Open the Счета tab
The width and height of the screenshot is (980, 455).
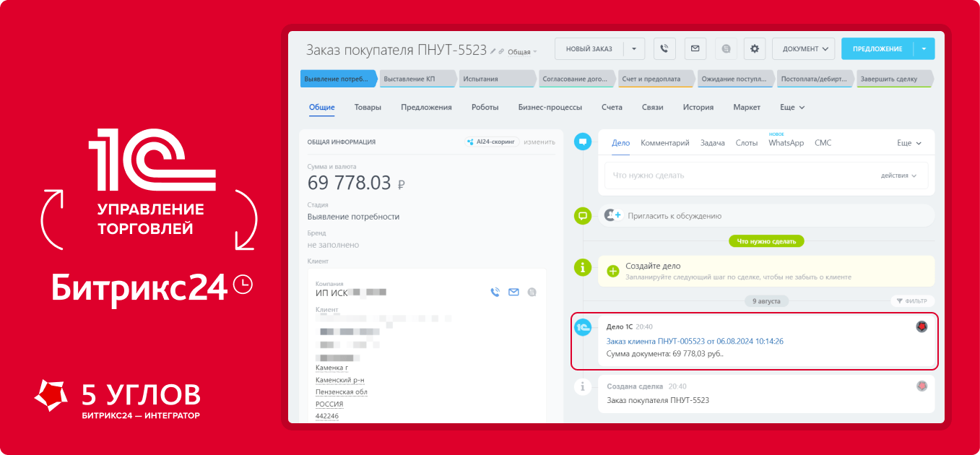(x=612, y=107)
